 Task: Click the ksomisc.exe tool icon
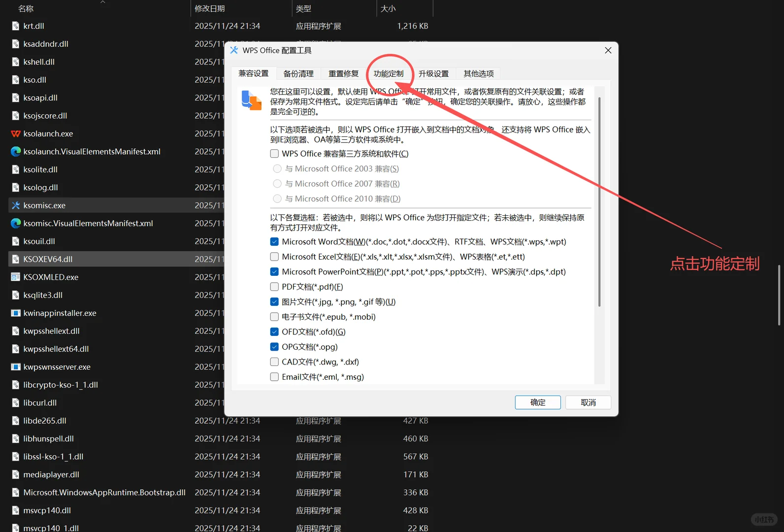[x=16, y=205]
